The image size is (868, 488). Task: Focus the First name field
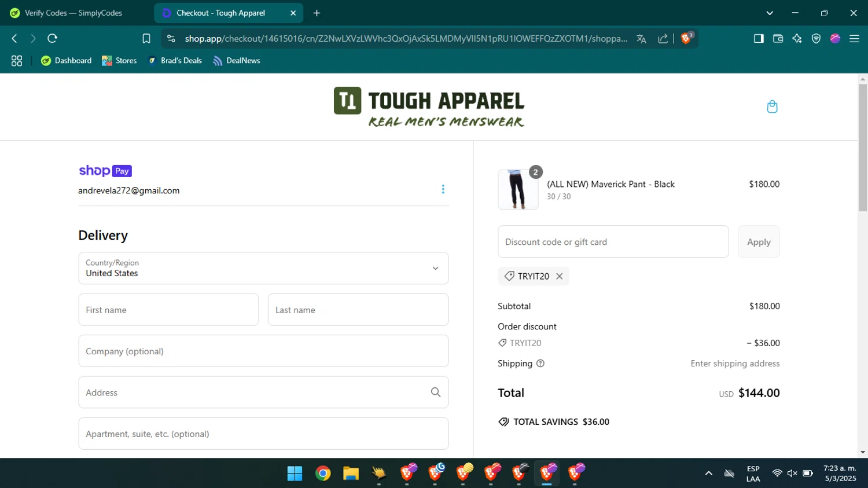[168, 310]
